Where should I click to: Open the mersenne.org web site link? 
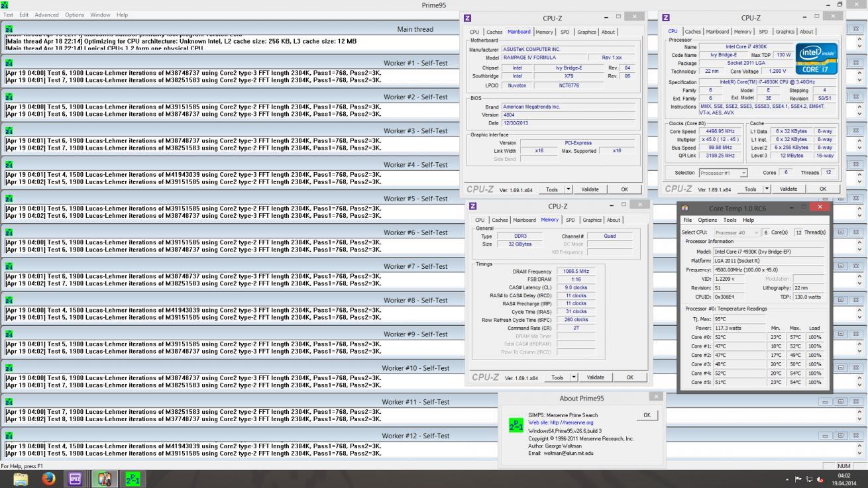click(x=561, y=422)
